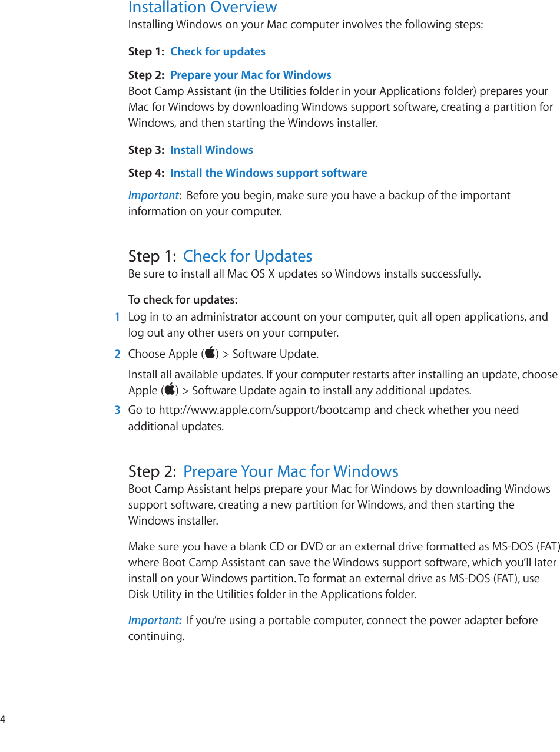Click the bold Step 4: label

(x=146, y=173)
